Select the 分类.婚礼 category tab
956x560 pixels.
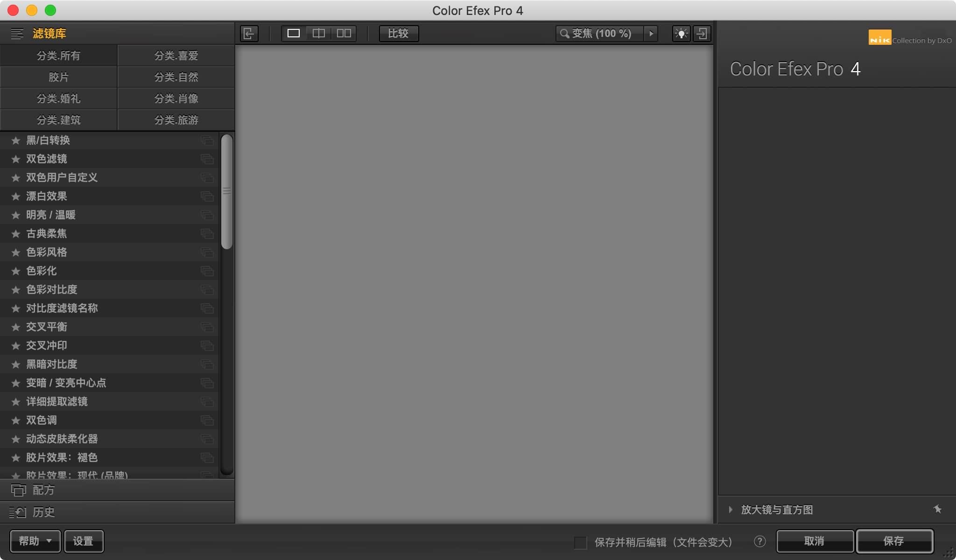[58, 98]
